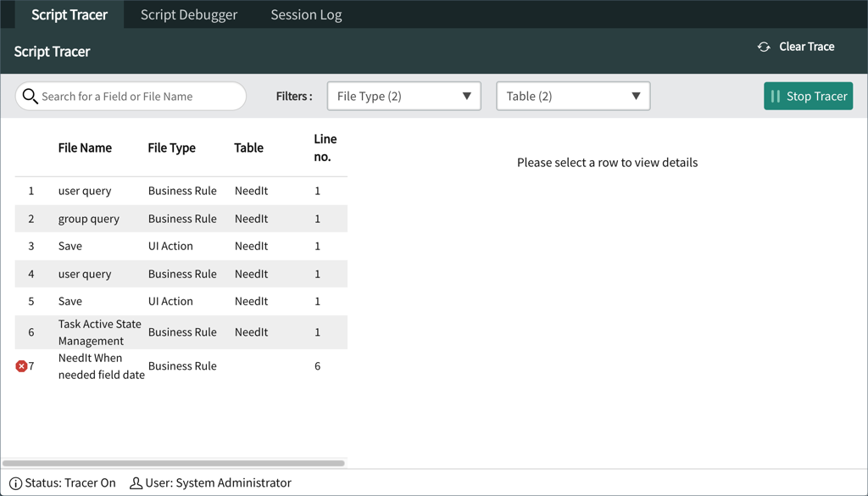
Task: Open the Session Log tab
Action: pyautogui.click(x=305, y=14)
